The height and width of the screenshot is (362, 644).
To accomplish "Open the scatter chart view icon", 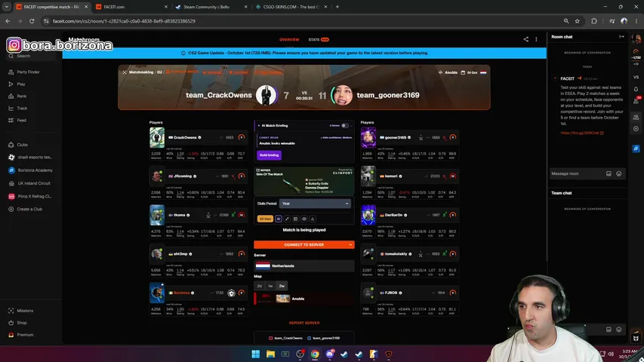I will point(287,219).
